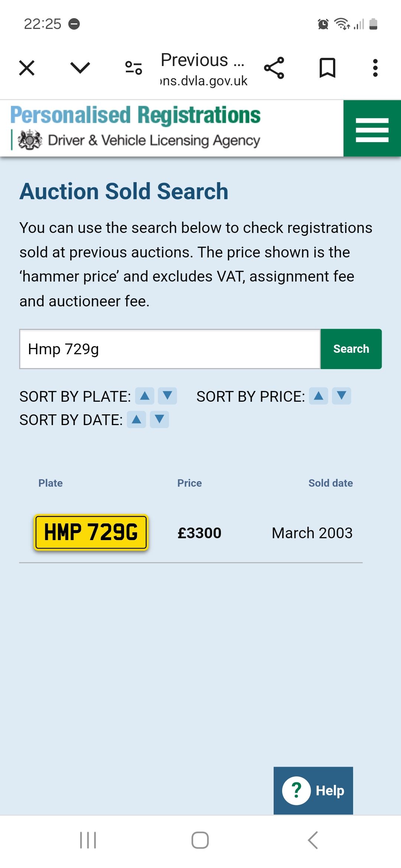Open the three-dot browser menu
401x868 pixels.
[x=375, y=68]
